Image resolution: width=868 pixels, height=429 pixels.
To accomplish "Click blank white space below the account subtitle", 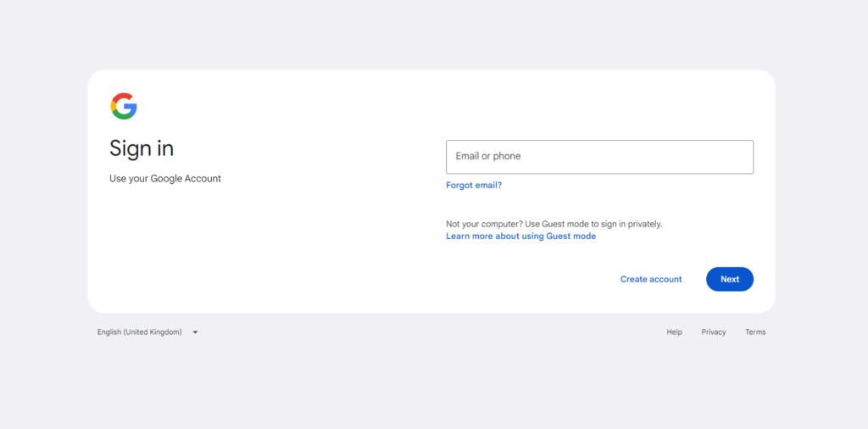I will click(x=212, y=246).
